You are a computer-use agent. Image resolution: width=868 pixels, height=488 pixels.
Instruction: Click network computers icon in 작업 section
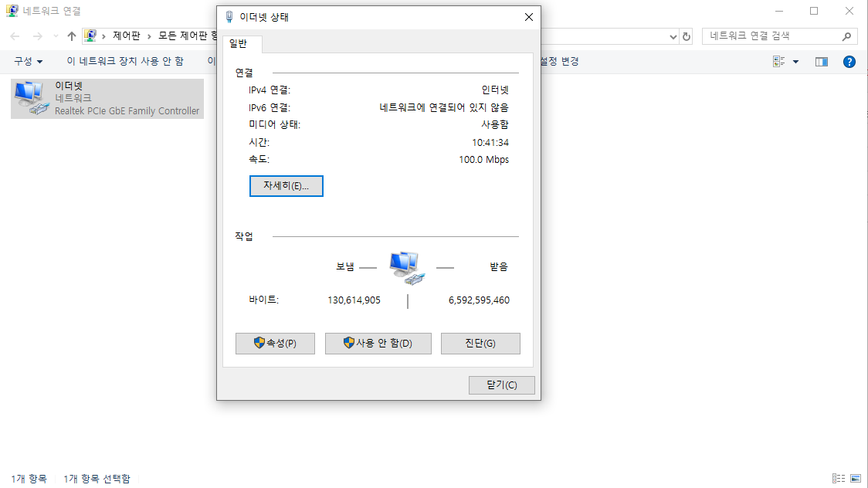coord(407,268)
